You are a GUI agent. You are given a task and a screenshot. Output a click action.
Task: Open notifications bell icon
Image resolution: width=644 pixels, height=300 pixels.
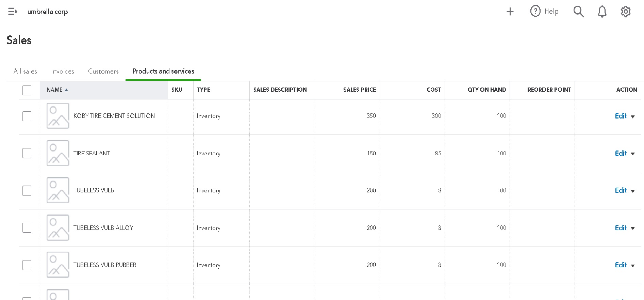[x=602, y=12]
